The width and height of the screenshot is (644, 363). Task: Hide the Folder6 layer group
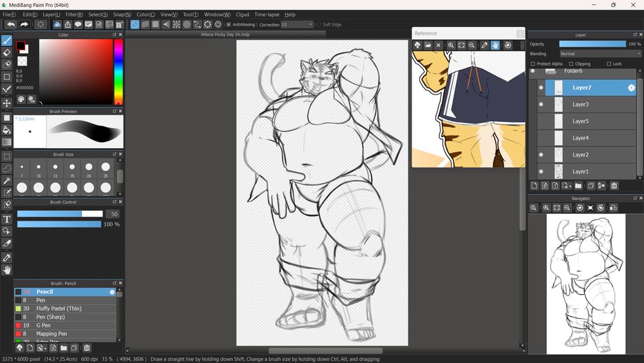(x=533, y=71)
